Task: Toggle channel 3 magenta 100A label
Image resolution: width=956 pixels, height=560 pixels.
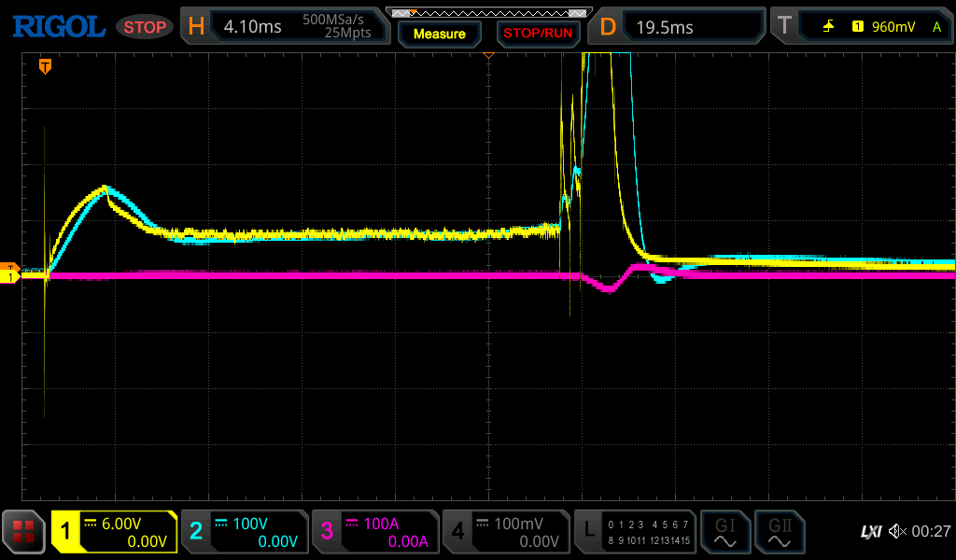Action: 374,532
